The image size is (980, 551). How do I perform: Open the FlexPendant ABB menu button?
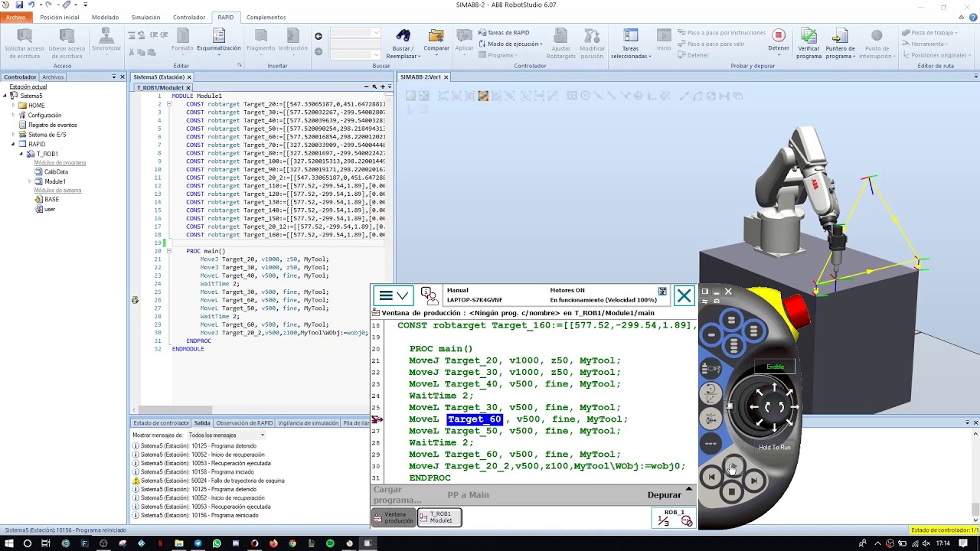pyautogui.click(x=394, y=295)
